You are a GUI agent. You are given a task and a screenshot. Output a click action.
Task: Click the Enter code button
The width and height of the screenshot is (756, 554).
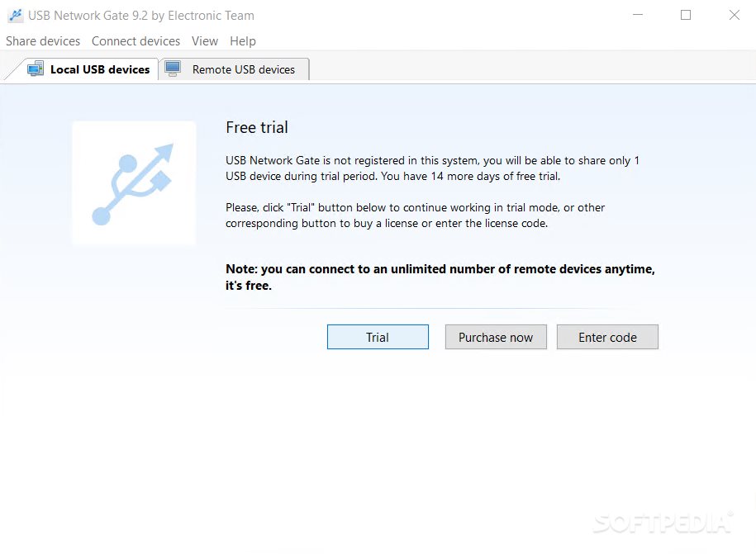[607, 337]
